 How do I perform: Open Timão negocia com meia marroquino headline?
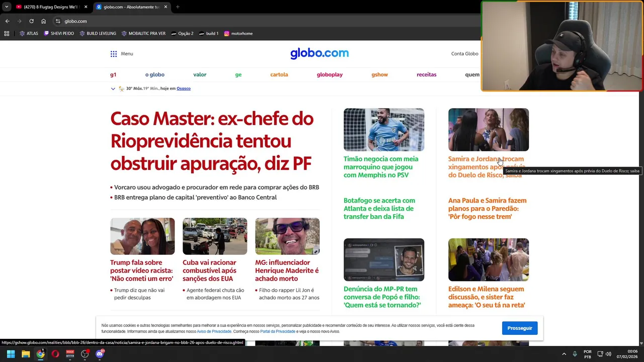(x=381, y=167)
